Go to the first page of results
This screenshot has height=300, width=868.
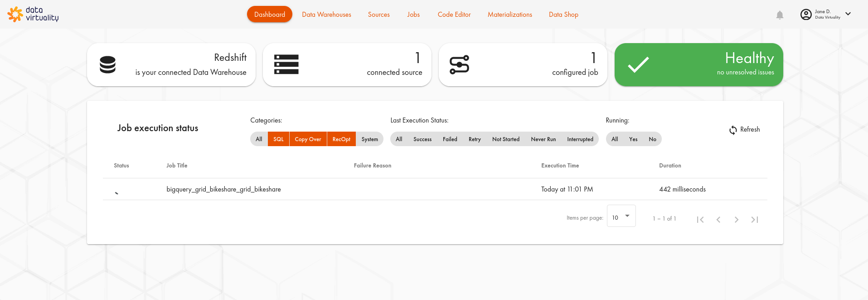700,220
